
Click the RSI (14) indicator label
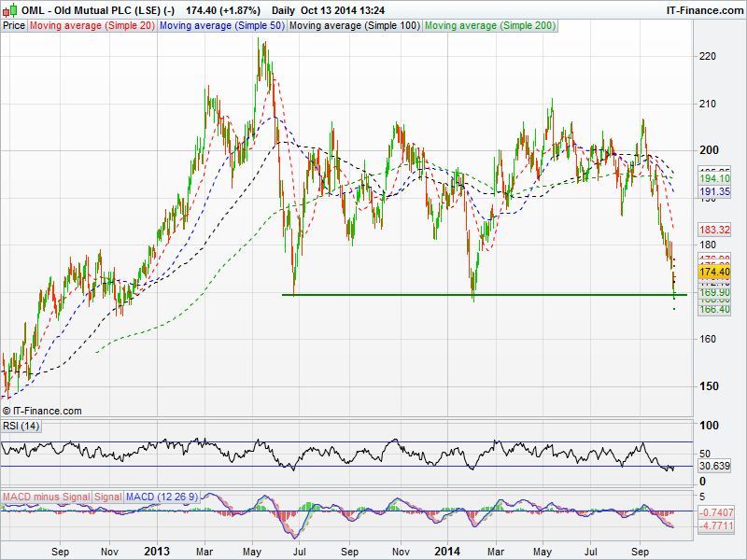(21, 427)
